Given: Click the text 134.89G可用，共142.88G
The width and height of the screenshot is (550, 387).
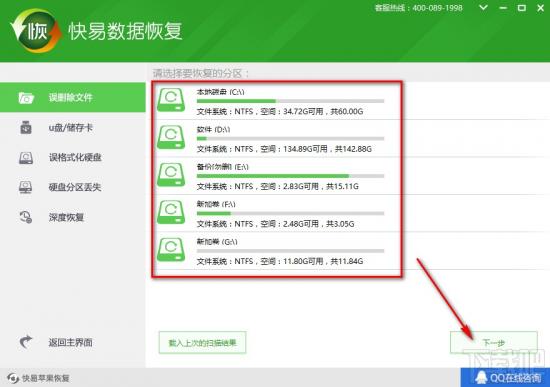Looking at the screenshot, I should (x=327, y=149).
